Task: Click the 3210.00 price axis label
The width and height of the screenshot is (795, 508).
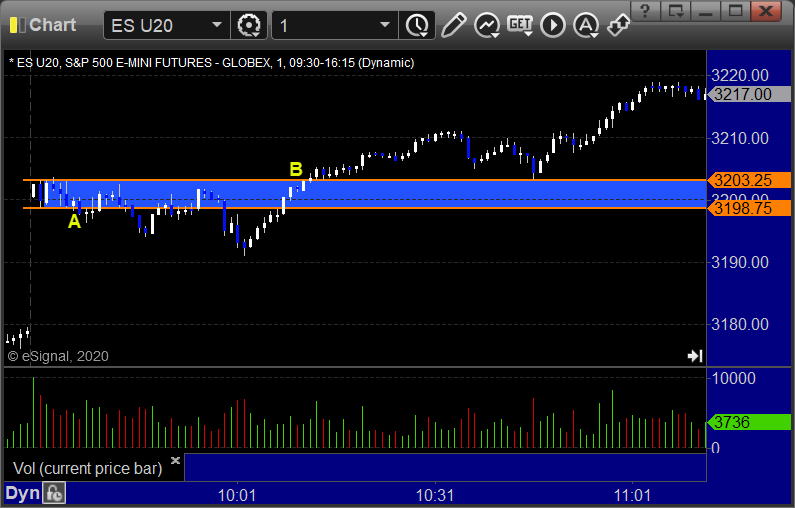Action: pos(740,138)
